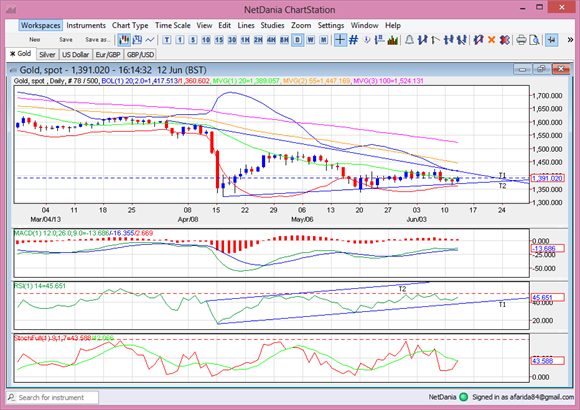Open the Zoom menu
580x410 pixels.
coord(301,25)
